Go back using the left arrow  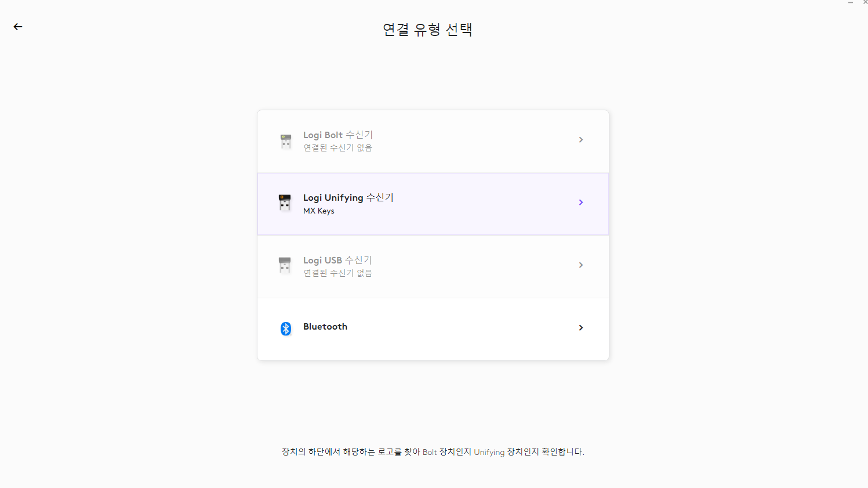point(18,27)
